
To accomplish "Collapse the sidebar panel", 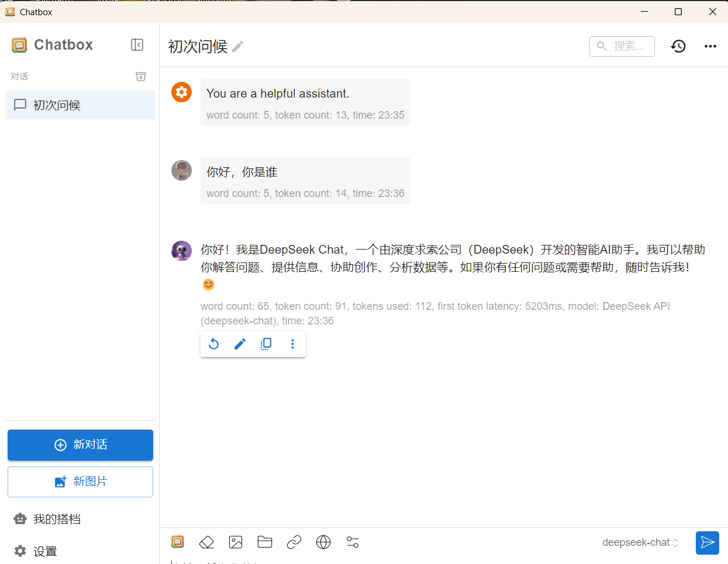I will tap(137, 45).
